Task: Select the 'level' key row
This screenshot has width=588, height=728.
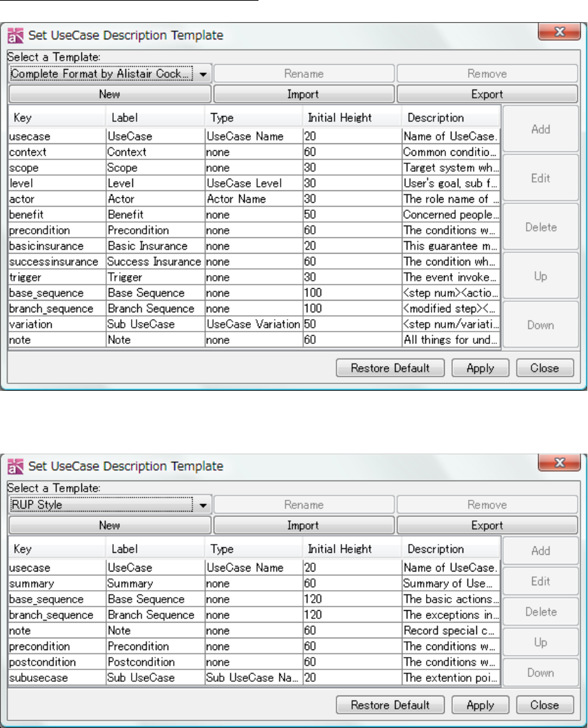Action: 254,183
